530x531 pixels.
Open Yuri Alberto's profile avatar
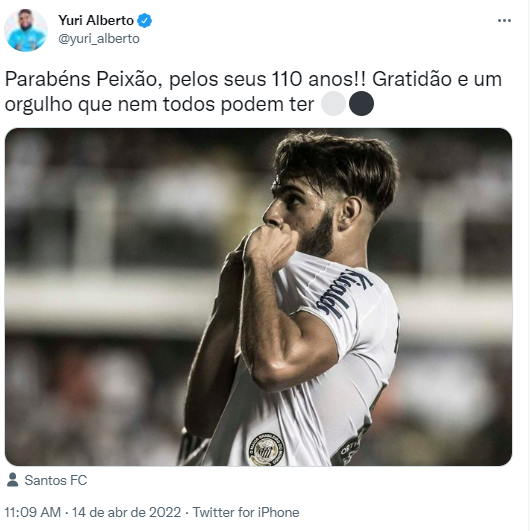[26, 30]
